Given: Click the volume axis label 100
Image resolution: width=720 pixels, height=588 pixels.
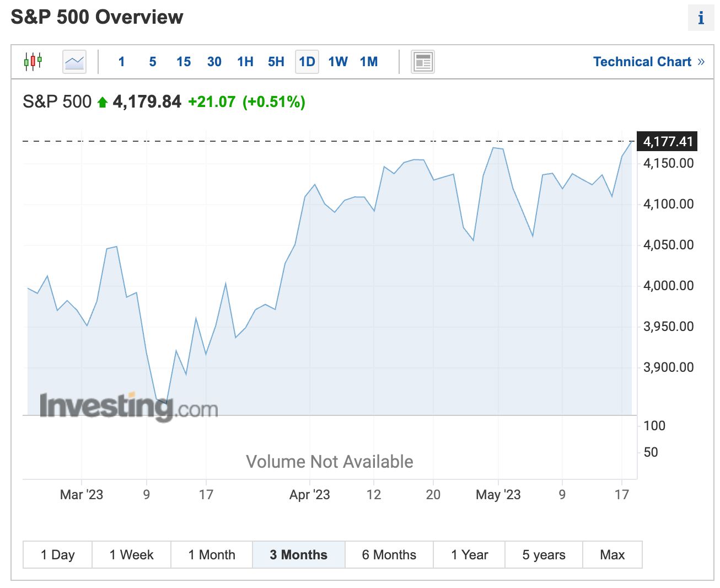Looking at the screenshot, I should [654, 426].
